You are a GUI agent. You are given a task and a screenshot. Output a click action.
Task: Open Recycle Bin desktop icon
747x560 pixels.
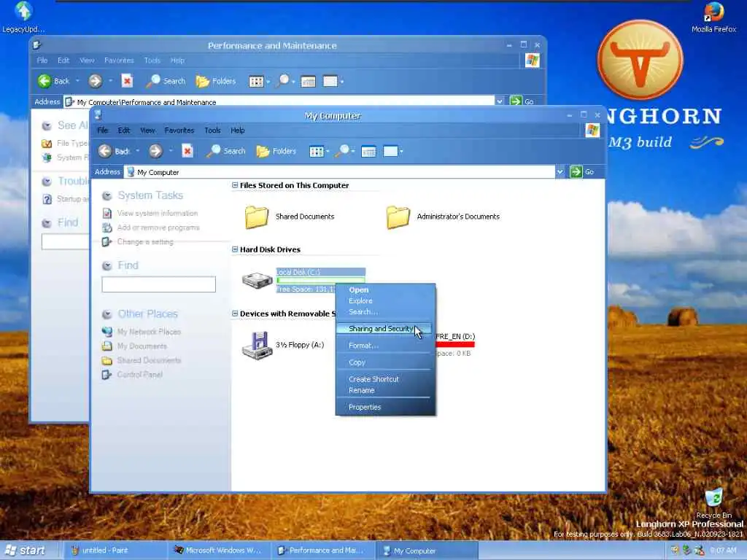[x=713, y=503]
